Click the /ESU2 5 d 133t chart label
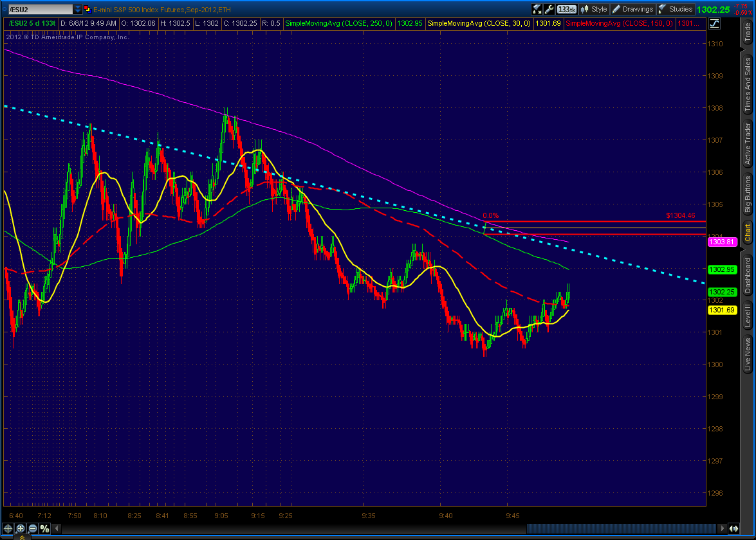Image resolution: width=756 pixels, height=540 pixels. (x=32, y=23)
